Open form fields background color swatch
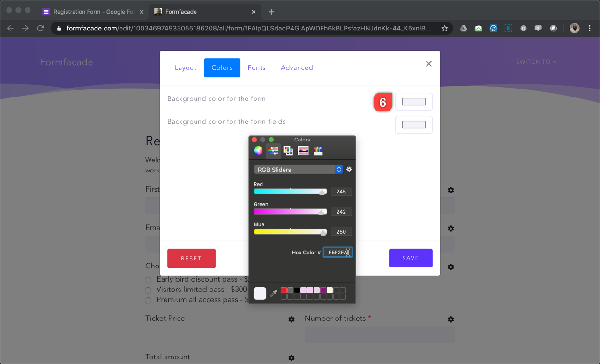This screenshot has height=364, width=600. [413, 125]
